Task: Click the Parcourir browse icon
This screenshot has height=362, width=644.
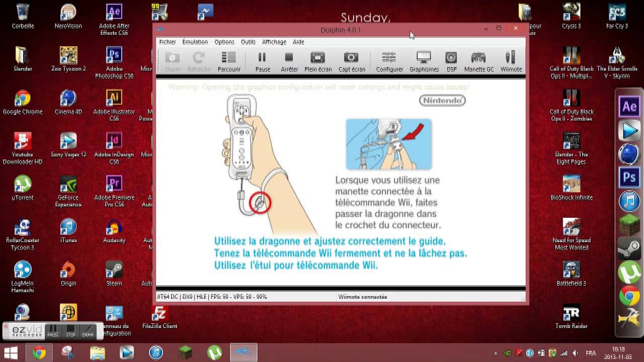Action: tap(229, 62)
